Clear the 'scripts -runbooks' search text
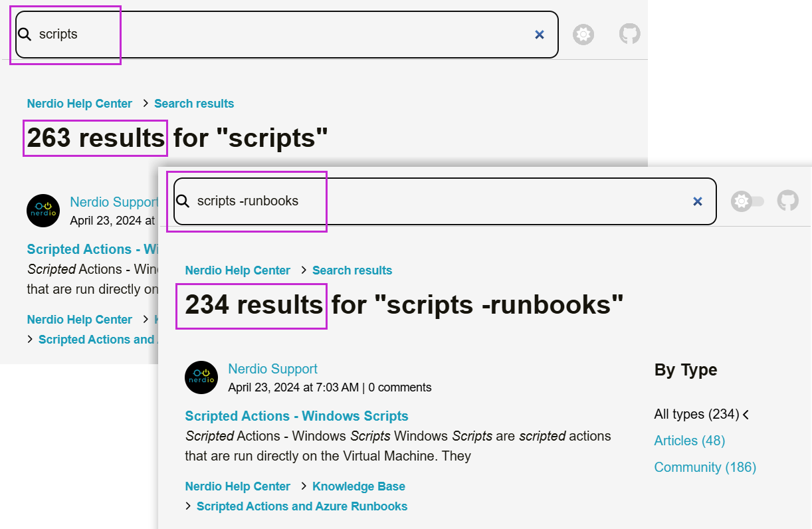Image resolution: width=812 pixels, height=529 pixels. tap(698, 201)
